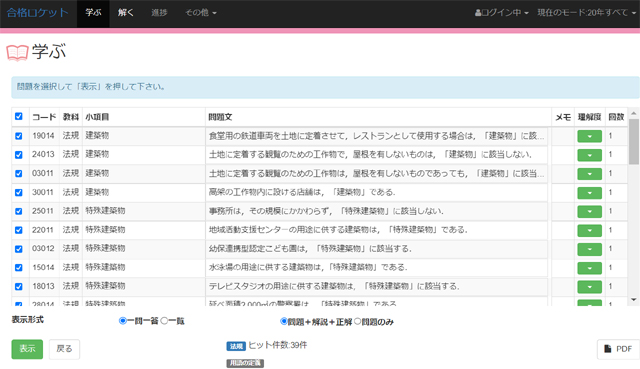The width and height of the screenshot is (640, 369).
Task: Click the PDF document icon
Action: click(x=608, y=349)
